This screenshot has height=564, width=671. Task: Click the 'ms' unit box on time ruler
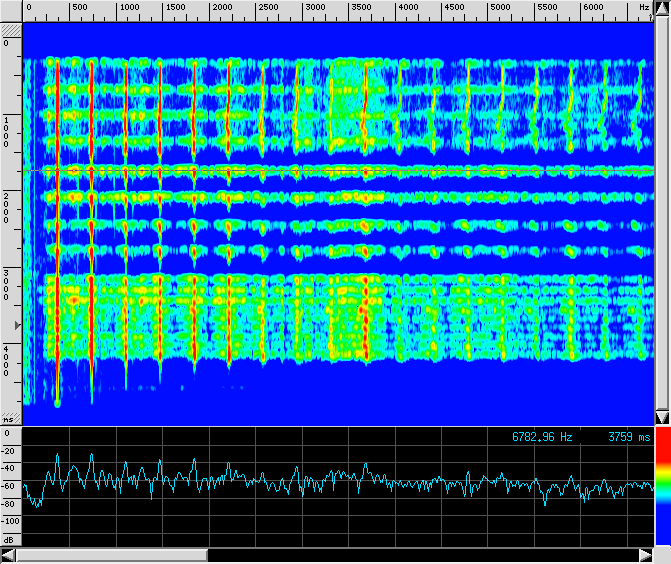click(x=10, y=418)
